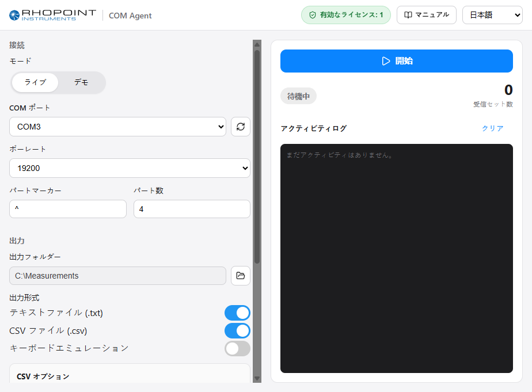Disable テキストファイル (.txt) output toggle
This screenshot has height=392, width=532.
tap(237, 313)
